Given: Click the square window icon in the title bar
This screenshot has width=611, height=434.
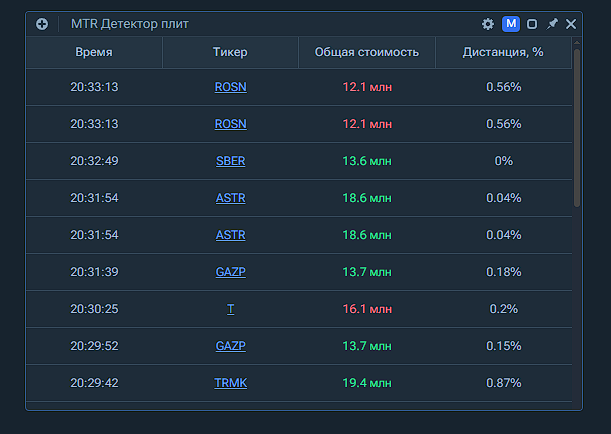Looking at the screenshot, I should tap(532, 24).
